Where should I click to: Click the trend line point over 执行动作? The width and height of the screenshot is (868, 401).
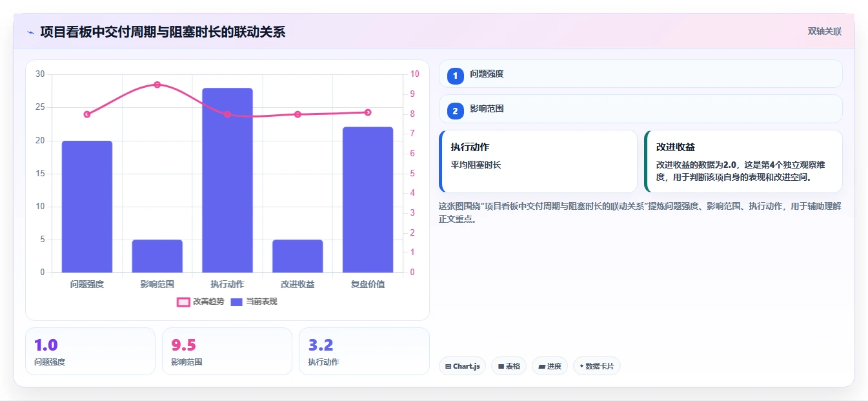227,114
